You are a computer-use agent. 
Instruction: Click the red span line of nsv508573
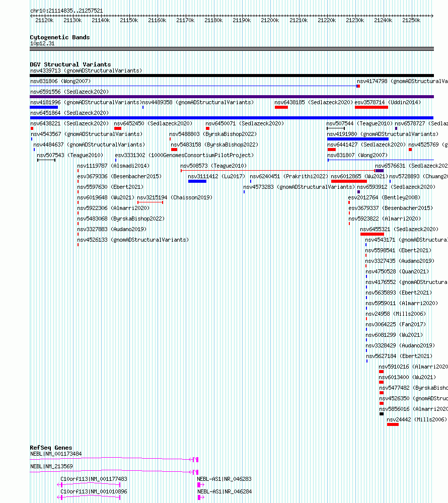(278, 171)
